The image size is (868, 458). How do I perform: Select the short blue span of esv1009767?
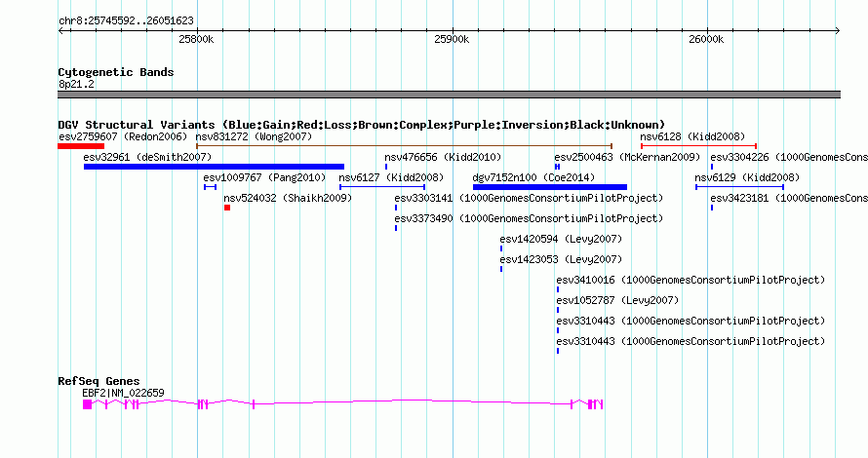[210, 187]
